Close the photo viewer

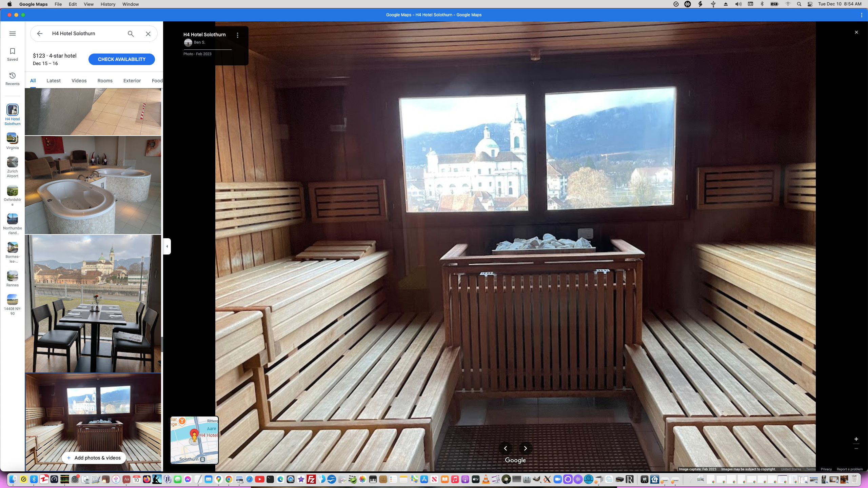tap(856, 32)
